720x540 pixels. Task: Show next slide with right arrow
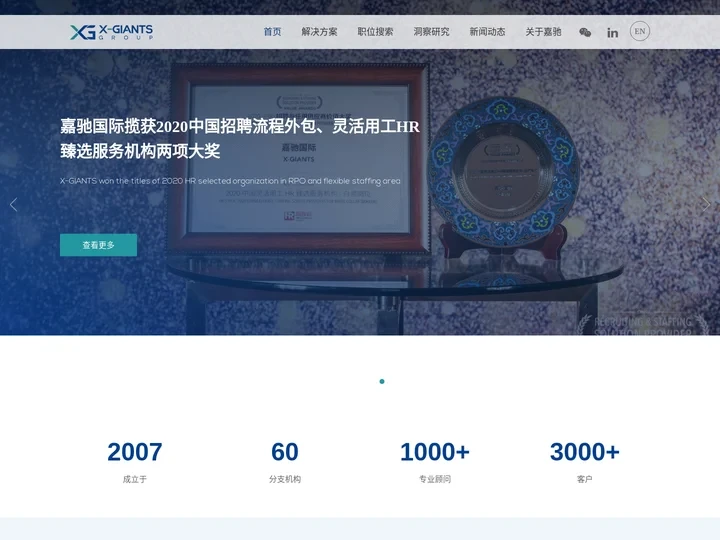706,204
